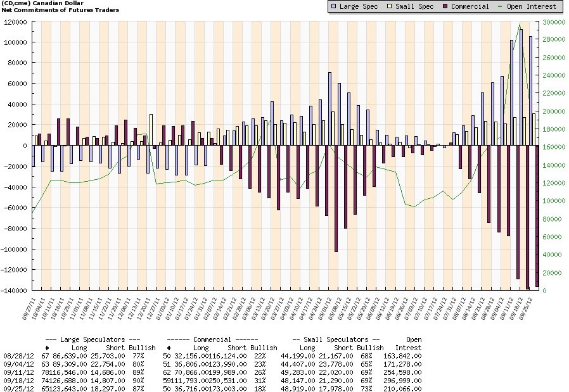Click the Net Commitments of Futures Traders subtitle
This screenshot has width=569, height=392.
click(60, 10)
